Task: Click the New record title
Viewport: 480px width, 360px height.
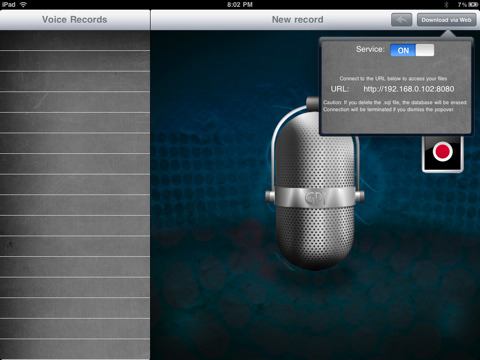Action: click(298, 20)
